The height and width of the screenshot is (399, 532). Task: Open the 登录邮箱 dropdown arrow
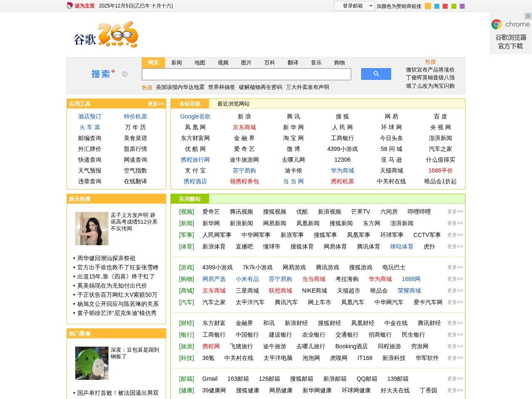[370, 6]
